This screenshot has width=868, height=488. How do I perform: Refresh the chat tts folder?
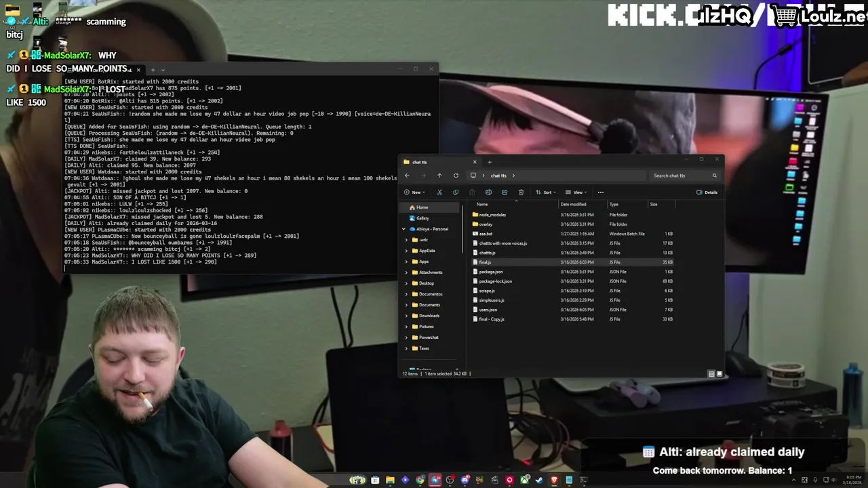click(456, 176)
